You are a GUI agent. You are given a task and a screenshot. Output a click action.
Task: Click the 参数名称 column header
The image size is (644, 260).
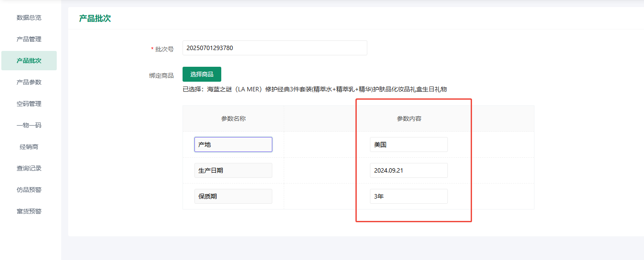click(x=233, y=119)
